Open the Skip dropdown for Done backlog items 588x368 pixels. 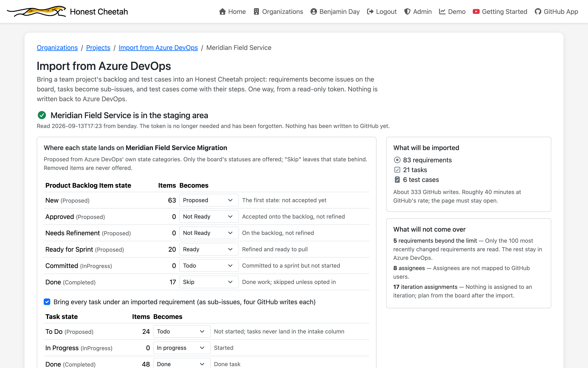tap(209, 282)
